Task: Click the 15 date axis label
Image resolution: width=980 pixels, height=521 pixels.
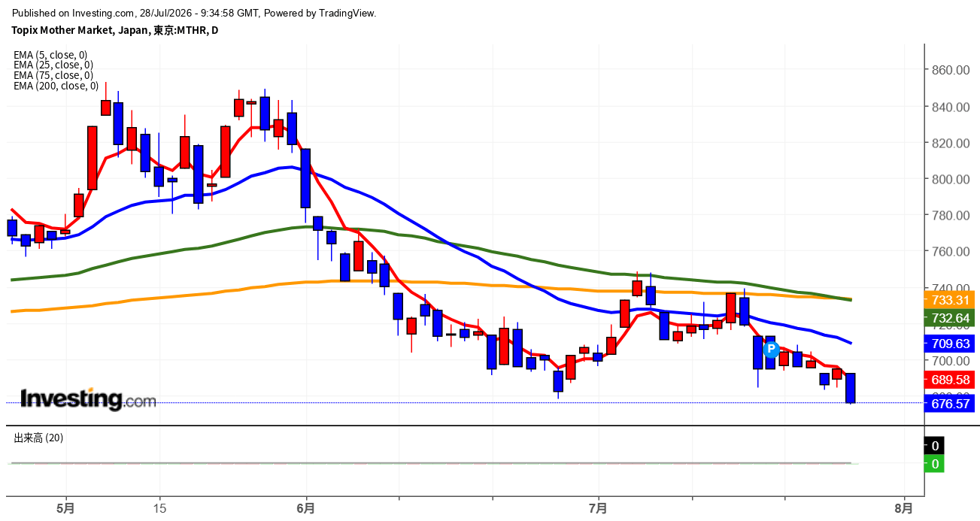Action: tap(159, 507)
